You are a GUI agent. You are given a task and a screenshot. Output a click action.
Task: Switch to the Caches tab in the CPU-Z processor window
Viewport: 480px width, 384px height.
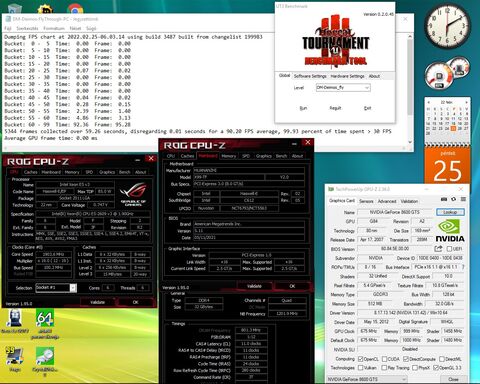click(31, 172)
